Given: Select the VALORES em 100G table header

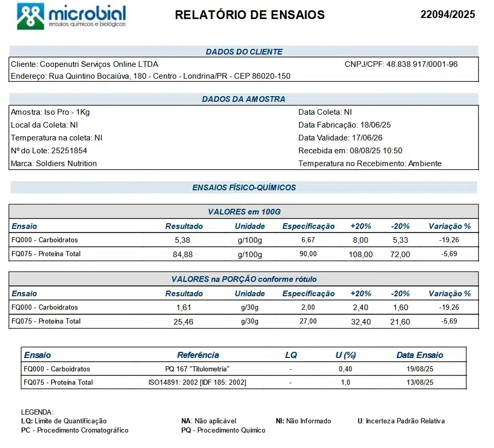Looking at the screenshot, I should [244, 211].
